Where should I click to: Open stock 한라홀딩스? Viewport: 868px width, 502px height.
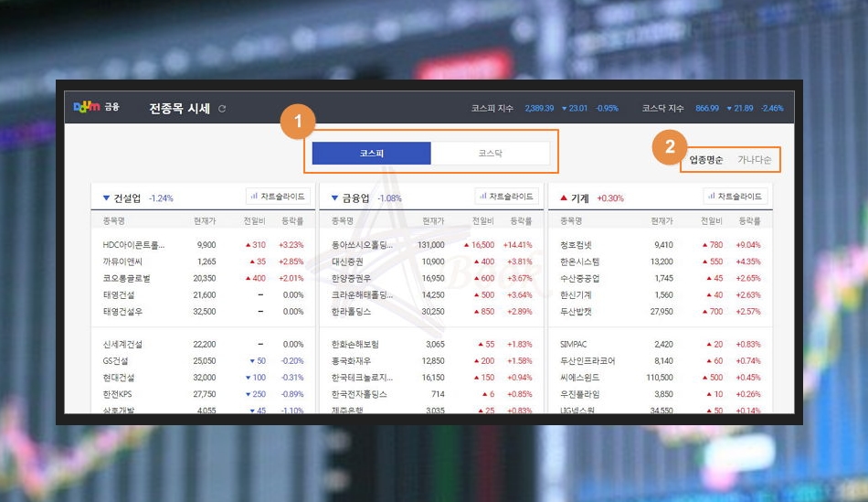351,312
